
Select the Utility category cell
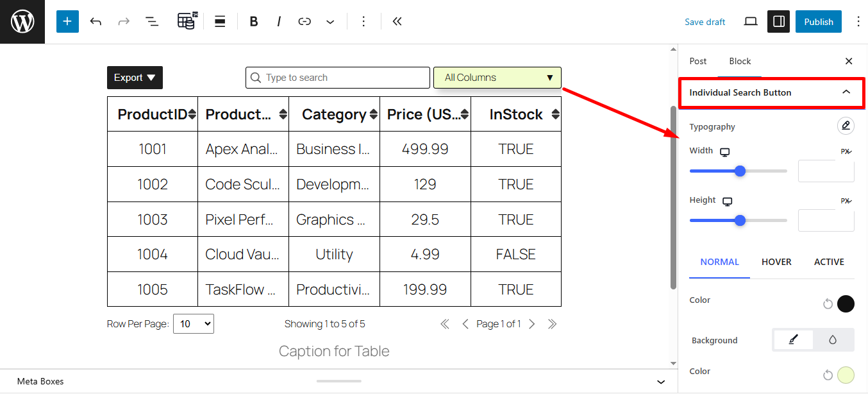pos(334,254)
